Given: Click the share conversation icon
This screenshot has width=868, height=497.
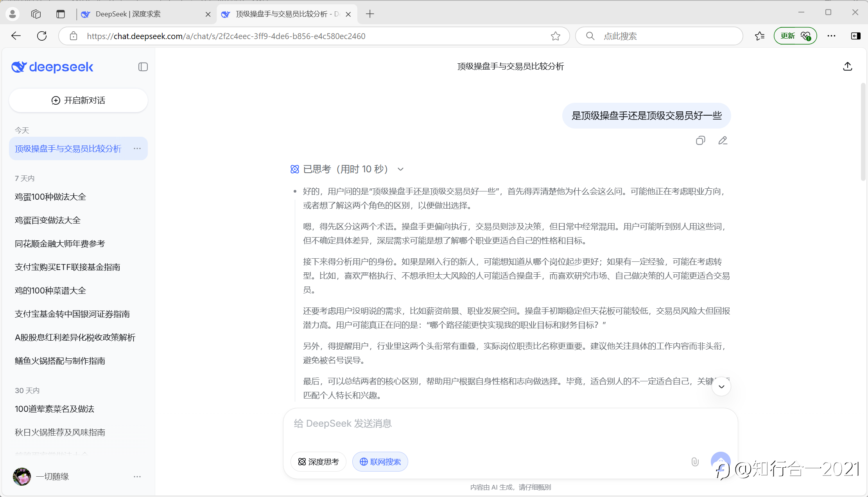Looking at the screenshot, I should [x=847, y=66].
